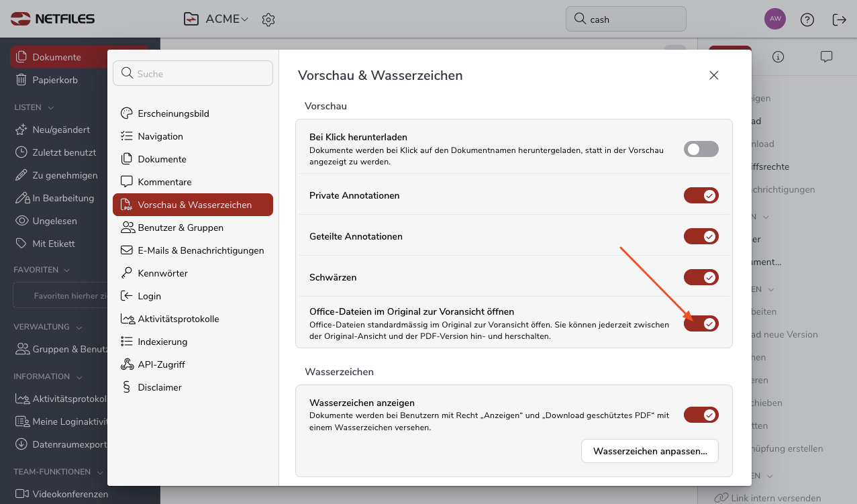The height and width of the screenshot is (504, 857).
Task: Disable the Schwärzen toggle
Action: click(701, 277)
